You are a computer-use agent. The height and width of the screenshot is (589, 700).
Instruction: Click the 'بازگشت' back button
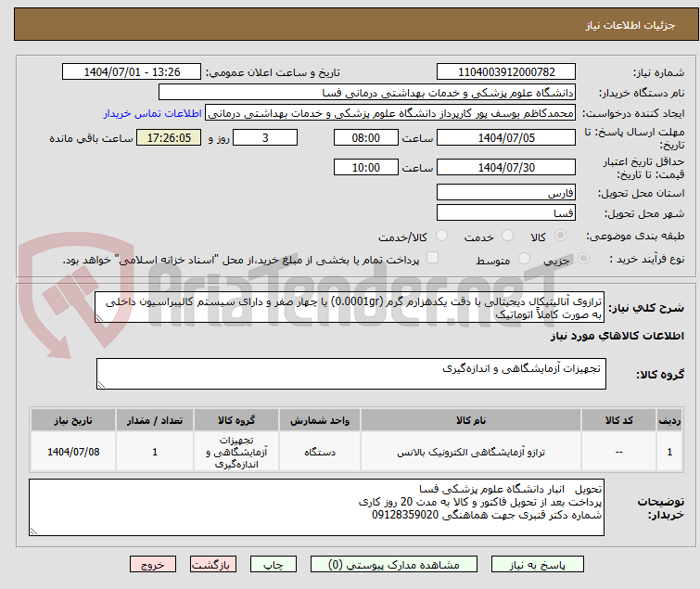pyautogui.click(x=213, y=565)
